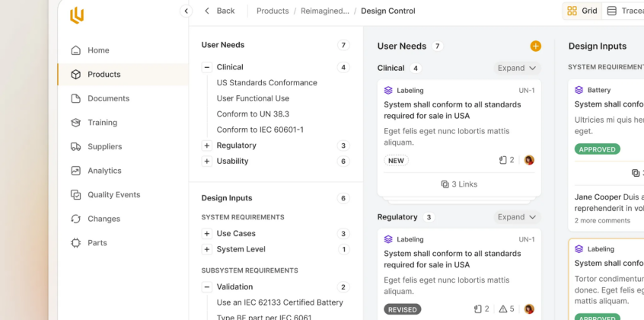This screenshot has height=320, width=644.
Task: Click the Back button
Action: [219, 11]
